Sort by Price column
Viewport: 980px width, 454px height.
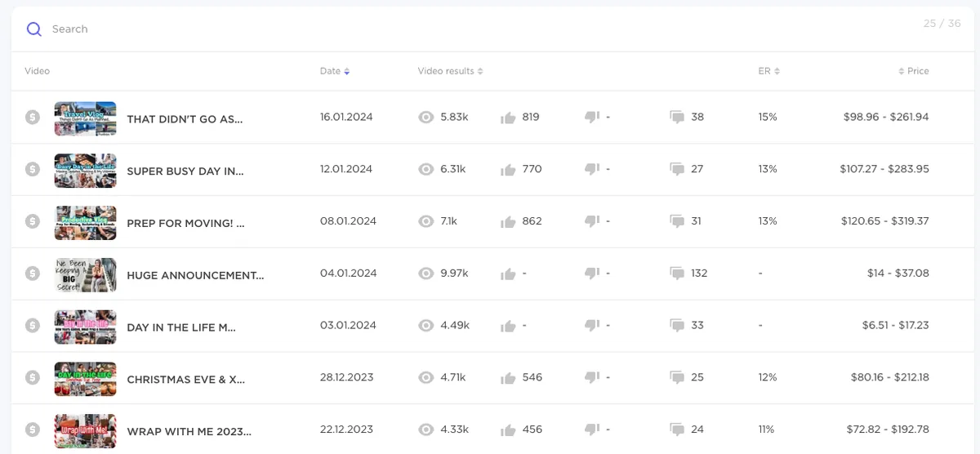click(914, 71)
